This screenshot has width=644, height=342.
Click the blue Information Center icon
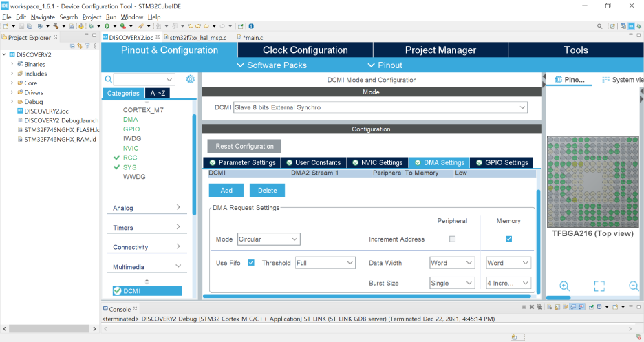[x=251, y=26]
